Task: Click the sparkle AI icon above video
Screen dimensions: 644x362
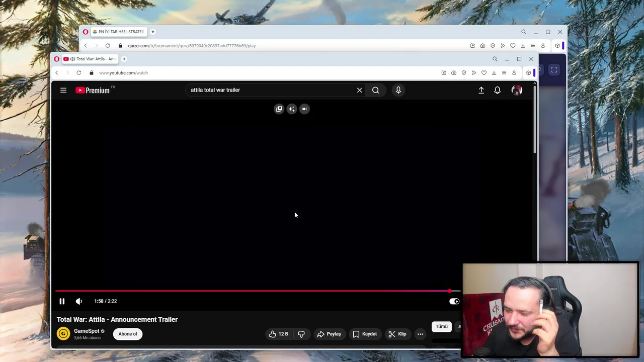Action: click(x=292, y=109)
